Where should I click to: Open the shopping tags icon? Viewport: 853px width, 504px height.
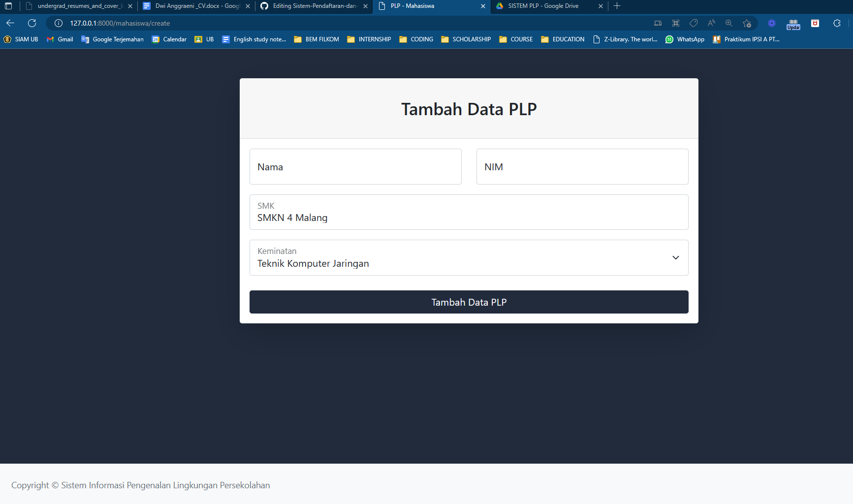(694, 23)
